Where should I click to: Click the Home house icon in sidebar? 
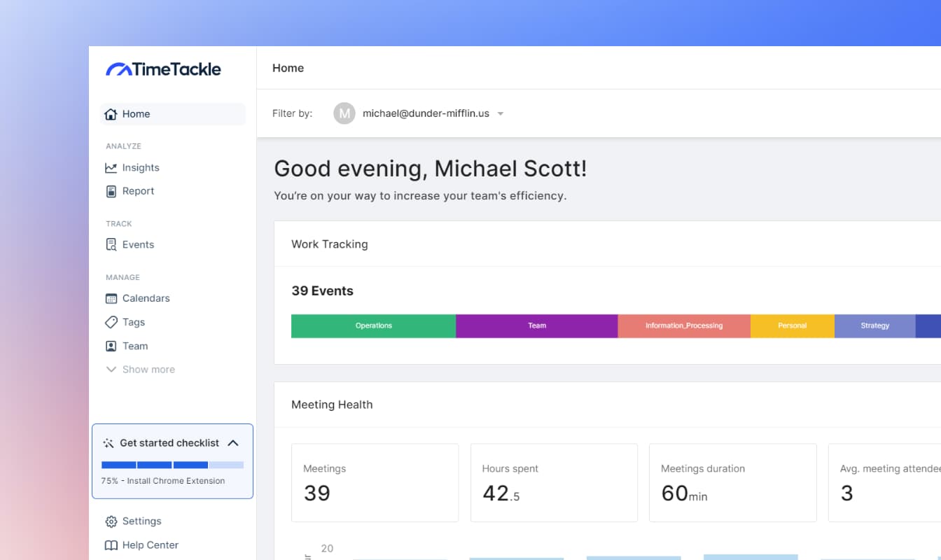[x=111, y=114]
